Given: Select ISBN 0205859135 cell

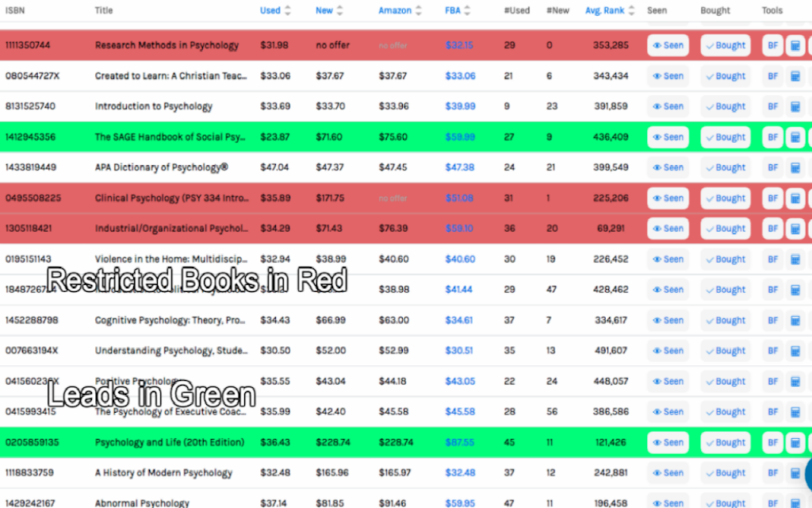Looking at the screenshot, I should point(32,443).
